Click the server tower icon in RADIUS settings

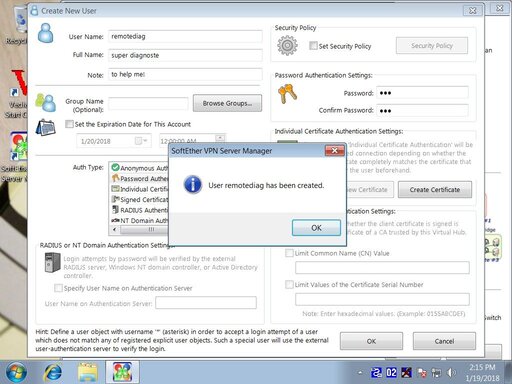tap(52, 262)
